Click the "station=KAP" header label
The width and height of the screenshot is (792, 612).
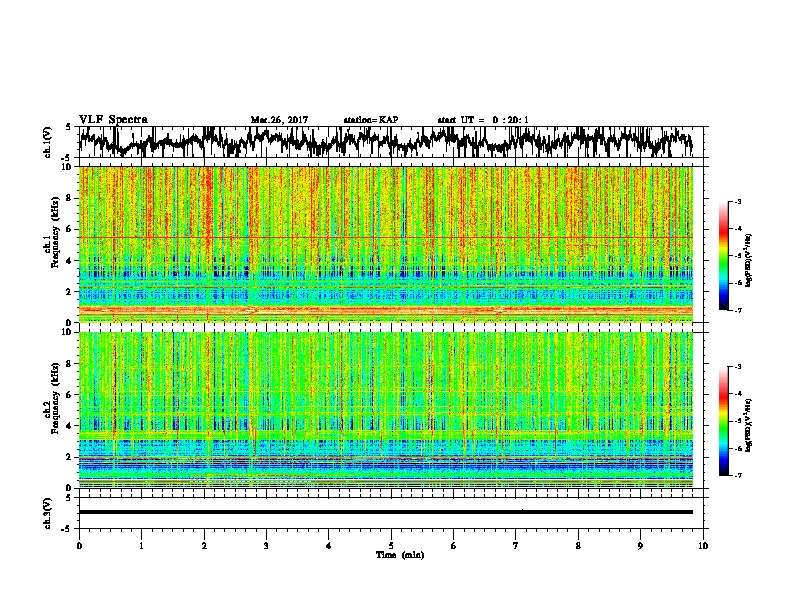click(371, 120)
